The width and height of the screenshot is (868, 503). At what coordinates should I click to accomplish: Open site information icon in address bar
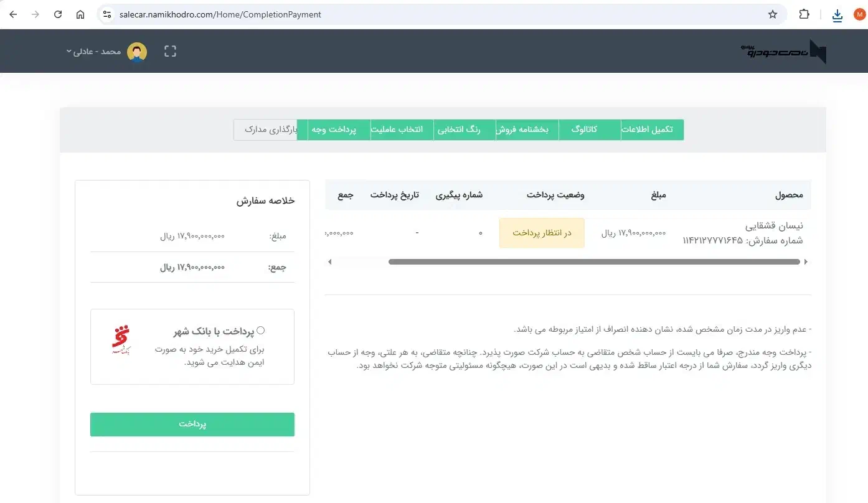[x=106, y=14]
